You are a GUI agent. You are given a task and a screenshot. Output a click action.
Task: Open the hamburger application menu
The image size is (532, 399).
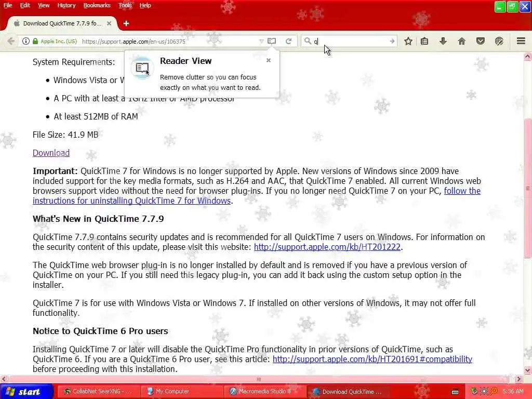(x=521, y=42)
